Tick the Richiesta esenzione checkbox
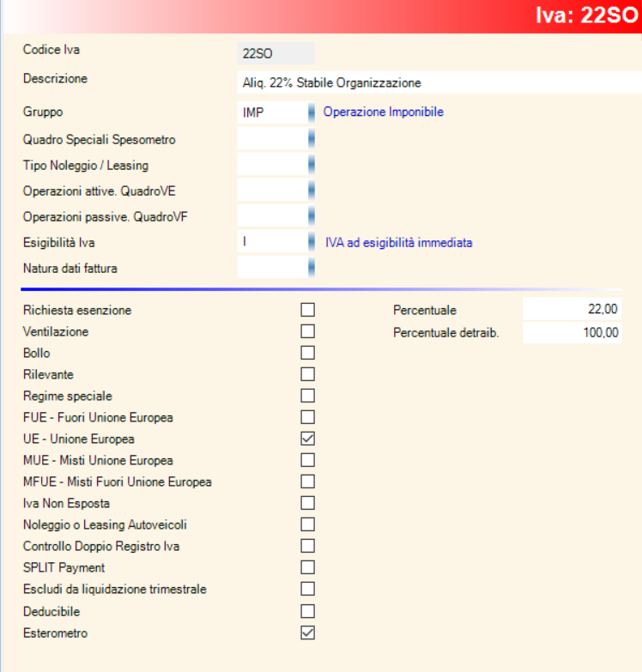642x672 pixels. point(308,310)
